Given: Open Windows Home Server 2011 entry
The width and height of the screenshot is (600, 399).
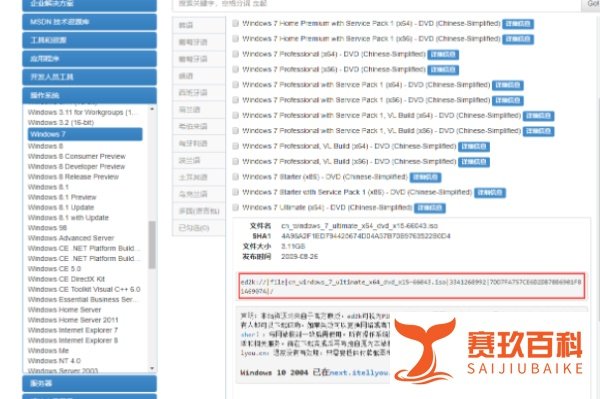Looking at the screenshot, I should 73,320.
